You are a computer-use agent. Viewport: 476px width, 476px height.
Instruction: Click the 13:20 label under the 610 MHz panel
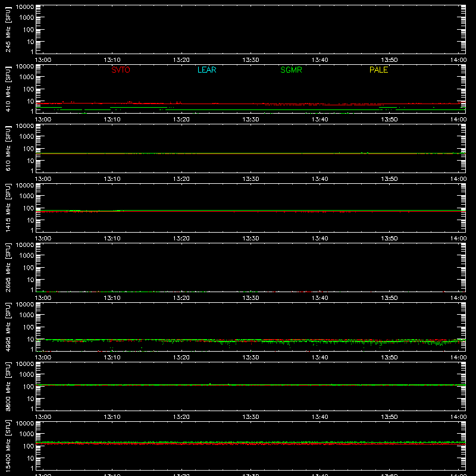181,179
